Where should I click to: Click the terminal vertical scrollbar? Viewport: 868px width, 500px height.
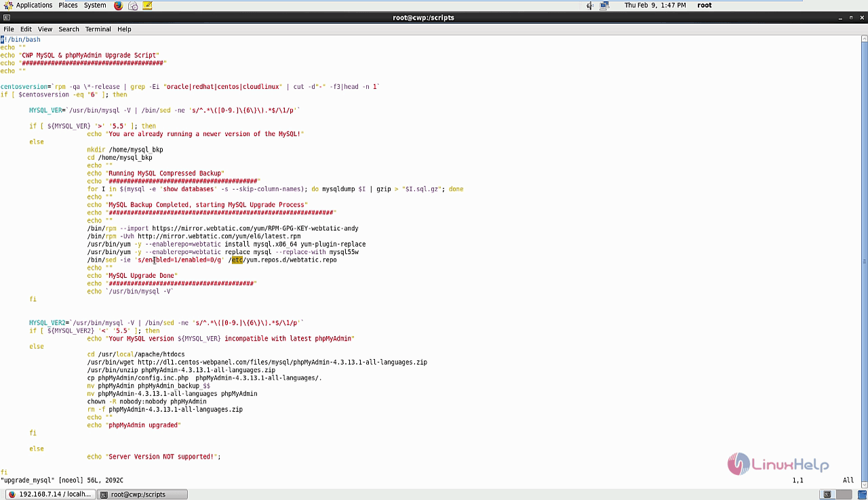pos(864,261)
